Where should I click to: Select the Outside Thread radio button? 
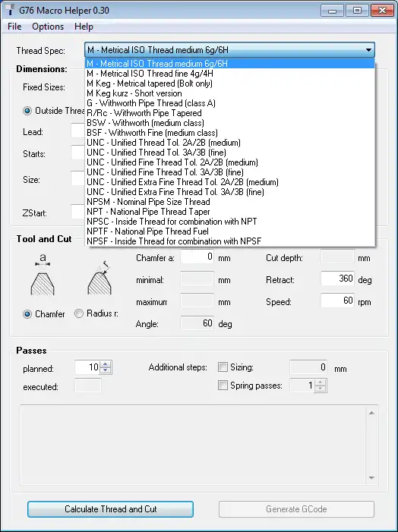27,111
